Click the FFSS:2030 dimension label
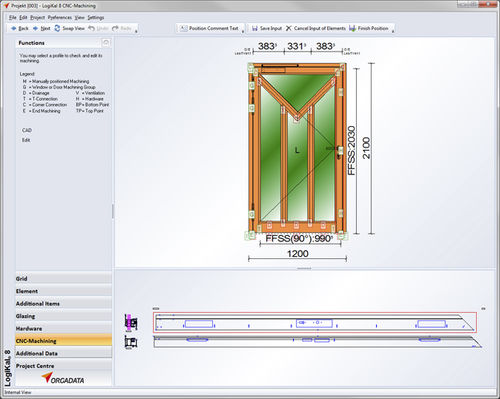This screenshot has height=399, width=500. pos(352,150)
